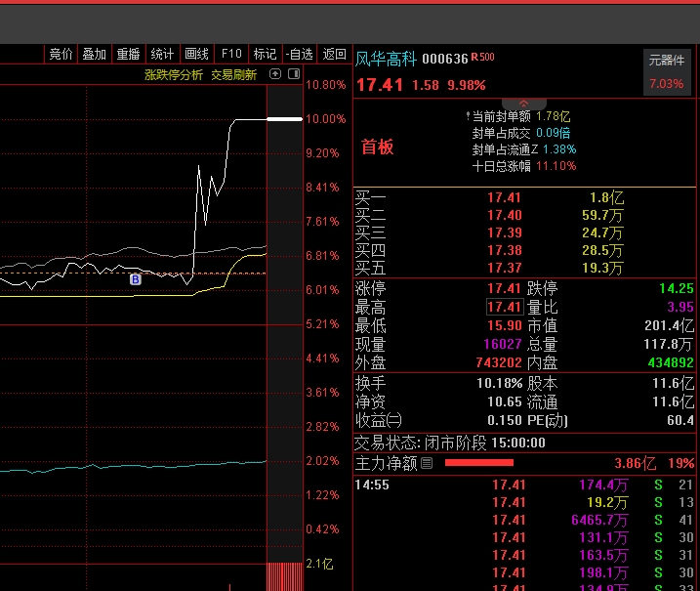Click 市值 value 201.4亿

click(x=669, y=325)
